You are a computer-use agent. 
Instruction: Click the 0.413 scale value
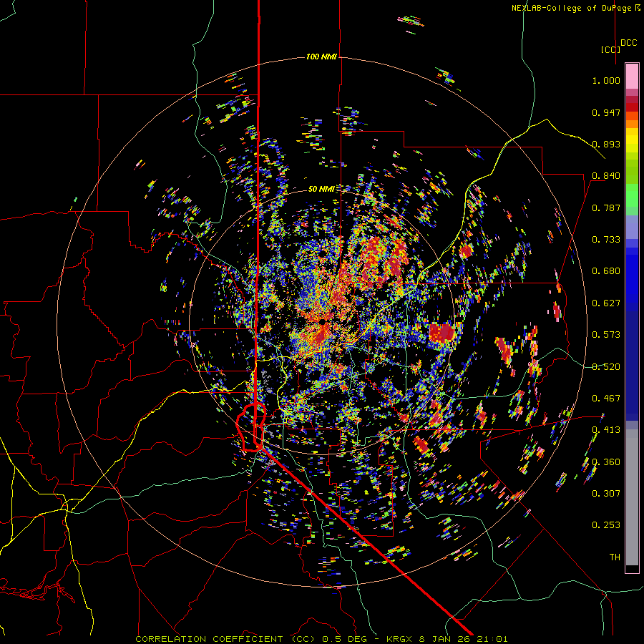click(x=606, y=430)
